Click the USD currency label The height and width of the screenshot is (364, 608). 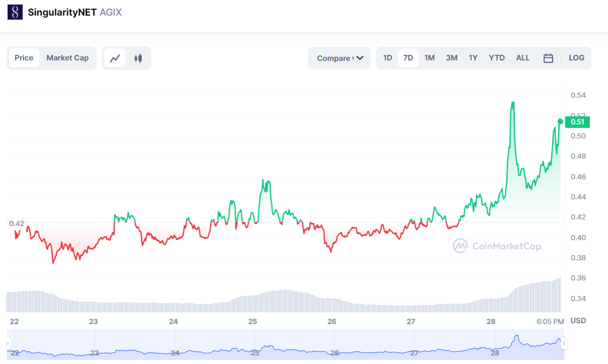click(578, 321)
